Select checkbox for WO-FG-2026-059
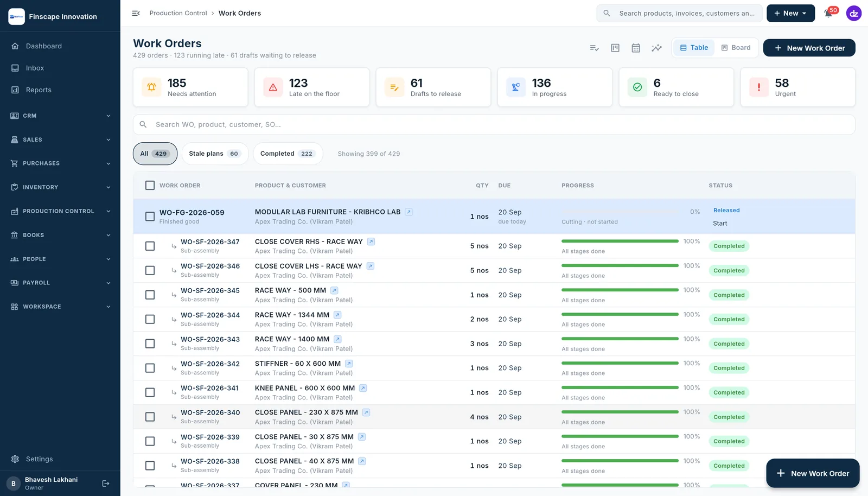Image resolution: width=868 pixels, height=496 pixels. click(150, 217)
